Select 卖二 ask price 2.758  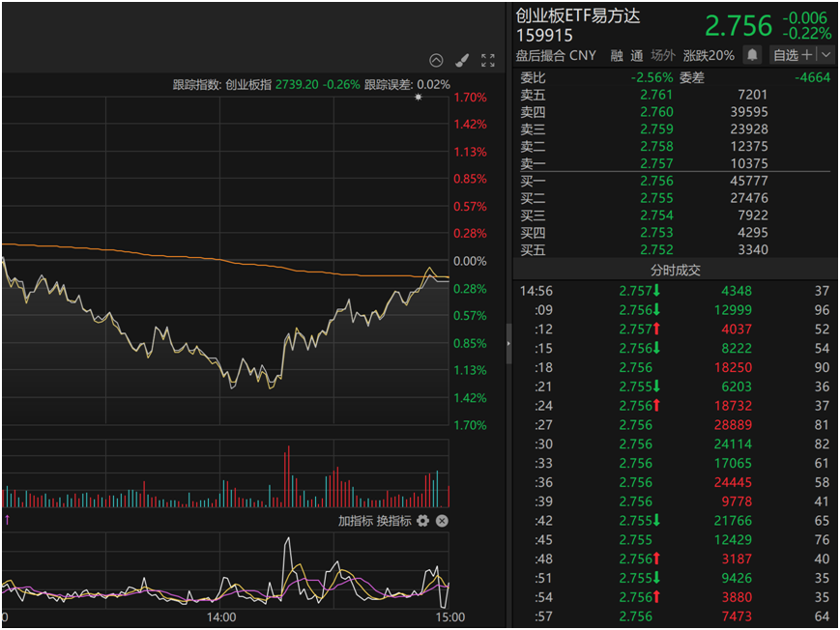pos(656,146)
